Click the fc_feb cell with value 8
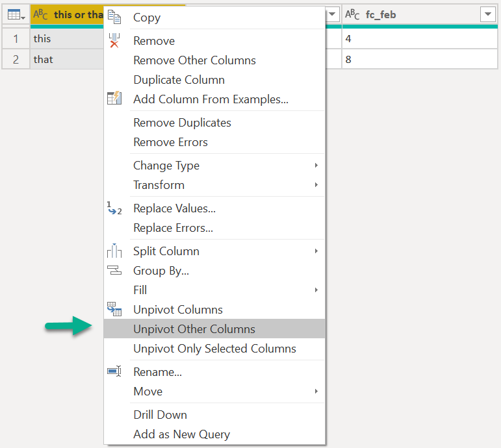The image size is (501, 448). click(x=420, y=59)
